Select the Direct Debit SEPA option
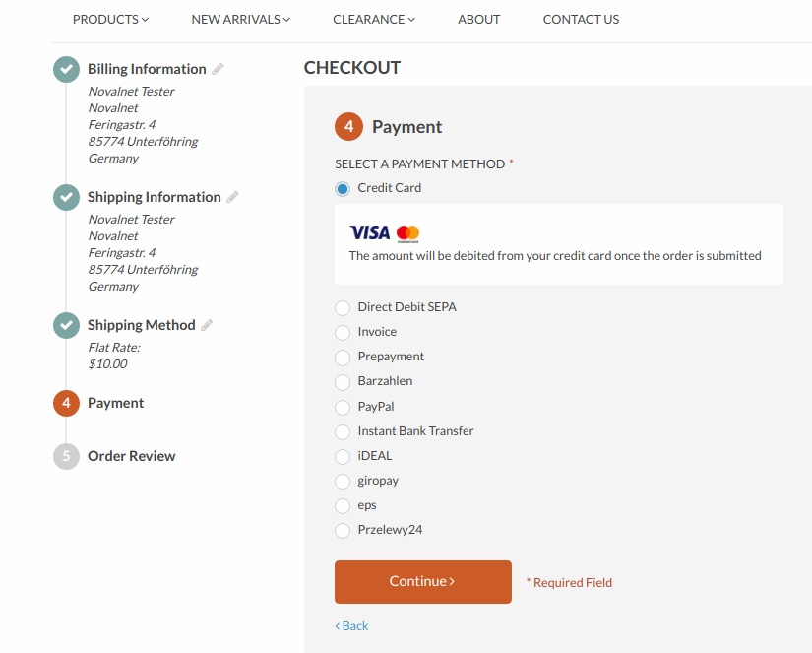 point(343,308)
